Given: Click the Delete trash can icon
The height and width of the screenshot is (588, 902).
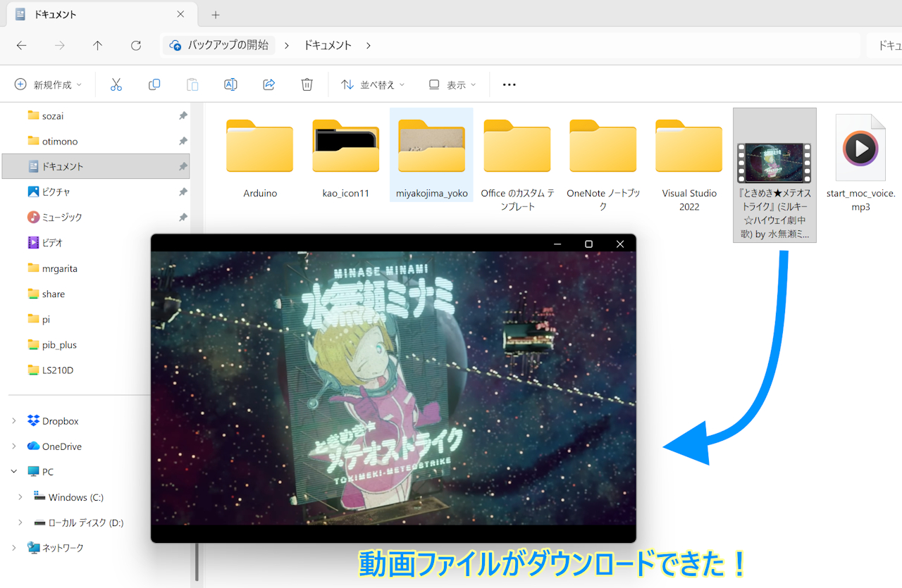Looking at the screenshot, I should (x=307, y=85).
